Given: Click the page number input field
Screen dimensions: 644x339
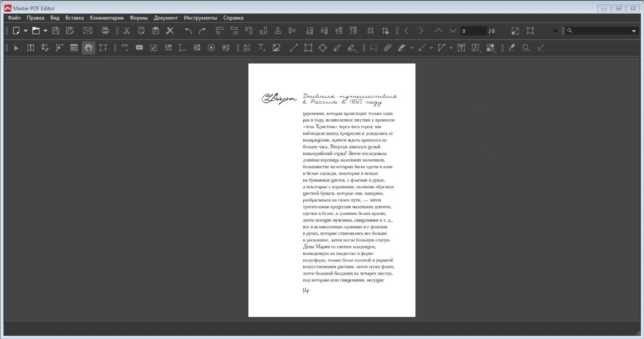Looking at the screenshot, I should tap(473, 31).
